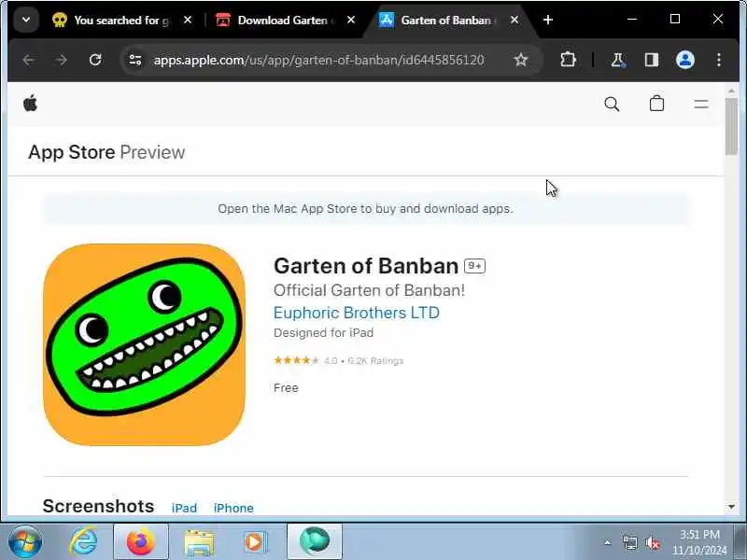The width and height of the screenshot is (747, 560).
Task: Click the apps.apple.com address bar URL
Action: [x=318, y=60]
